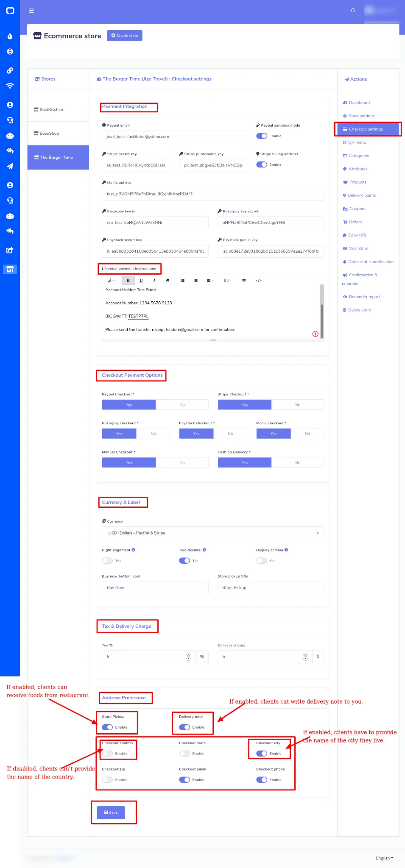Toggle italic in the instructions editor
Viewport: 405px width, 868px height.
tap(154, 281)
